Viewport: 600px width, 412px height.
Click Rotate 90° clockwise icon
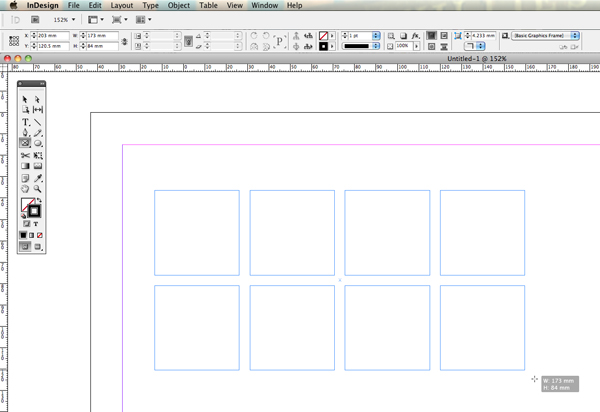(x=253, y=36)
